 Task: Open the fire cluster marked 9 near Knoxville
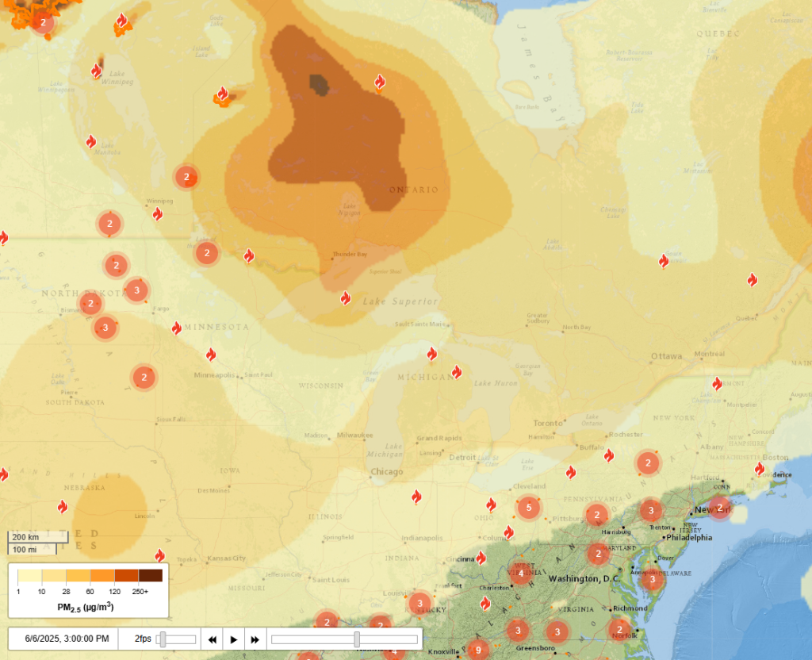click(x=477, y=650)
